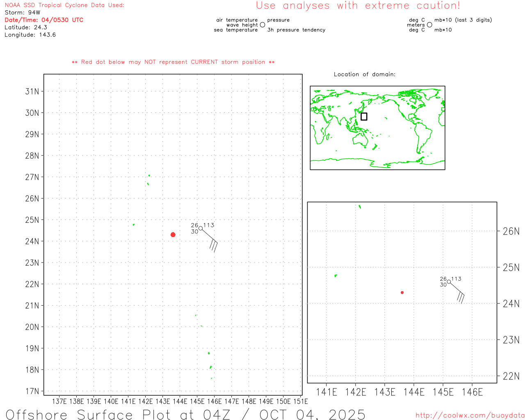Image resolution: width=525 pixels, height=420 pixels.
Task: Click the '27N' latitude axis label
Action: [x=32, y=177]
